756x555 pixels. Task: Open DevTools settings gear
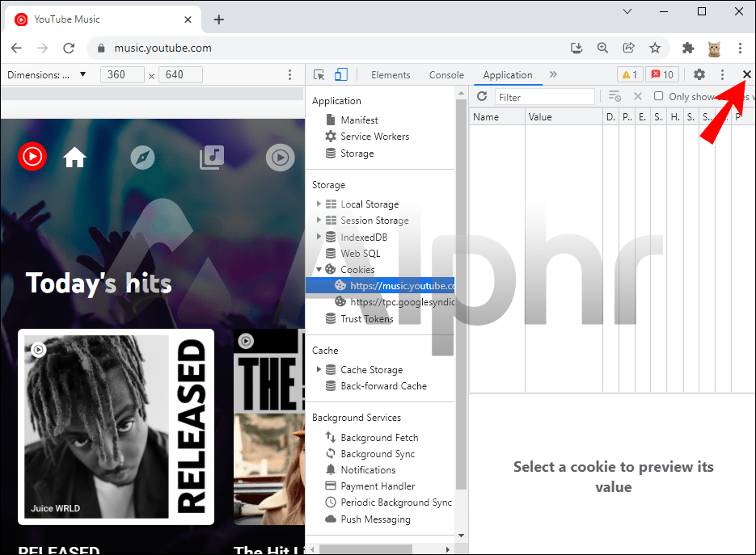pyautogui.click(x=699, y=74)
